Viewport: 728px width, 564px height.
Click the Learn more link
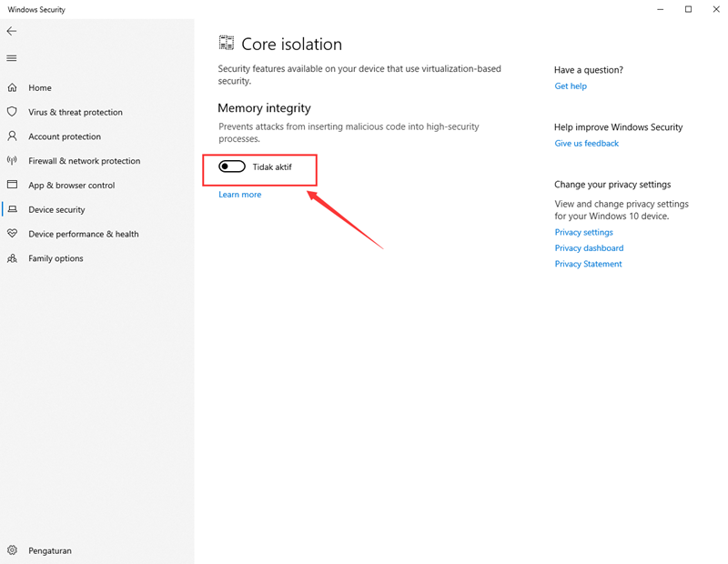(x=239, y=195)
